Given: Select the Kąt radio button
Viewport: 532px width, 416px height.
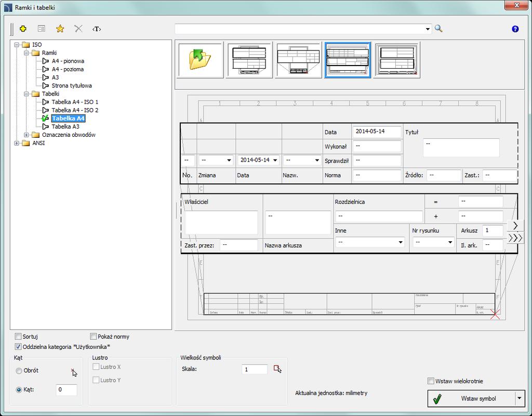Looking at the screenshot, I should pyautogui.click(x=19, y=390).
